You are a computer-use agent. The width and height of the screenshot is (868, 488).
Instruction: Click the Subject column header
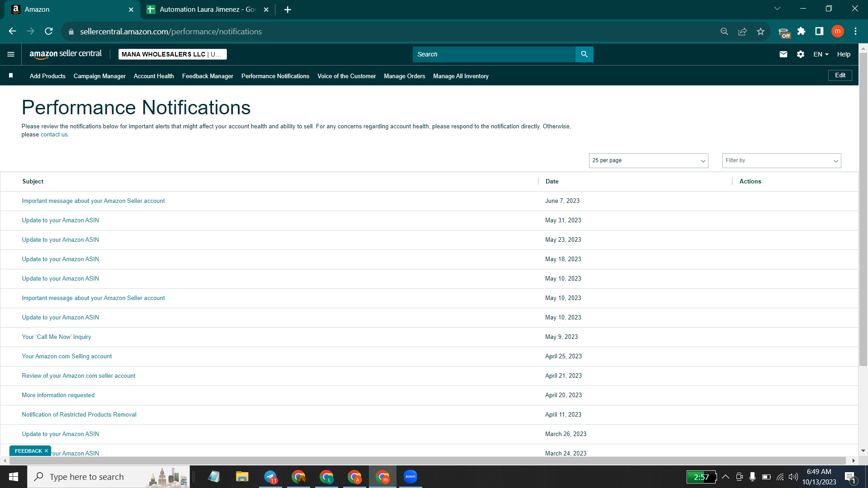(33, 182)
